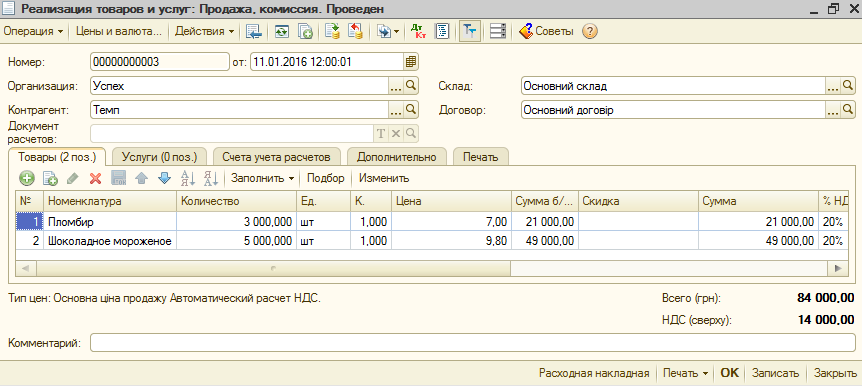Click the Записать button

pyautogui.click(x=775, y=373)
